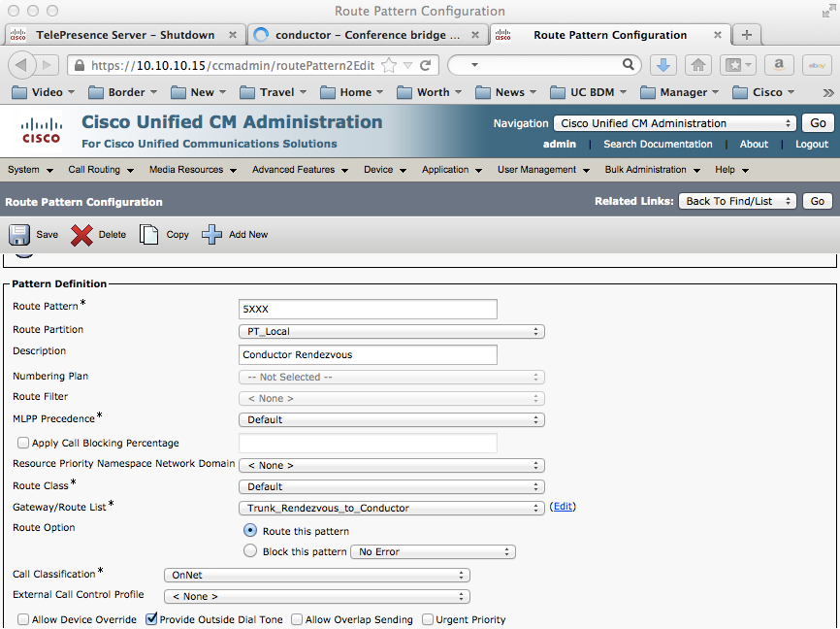Enable Urgent Priority checkbox
This screenshot has height=629, width=840.
click(428, 619)
